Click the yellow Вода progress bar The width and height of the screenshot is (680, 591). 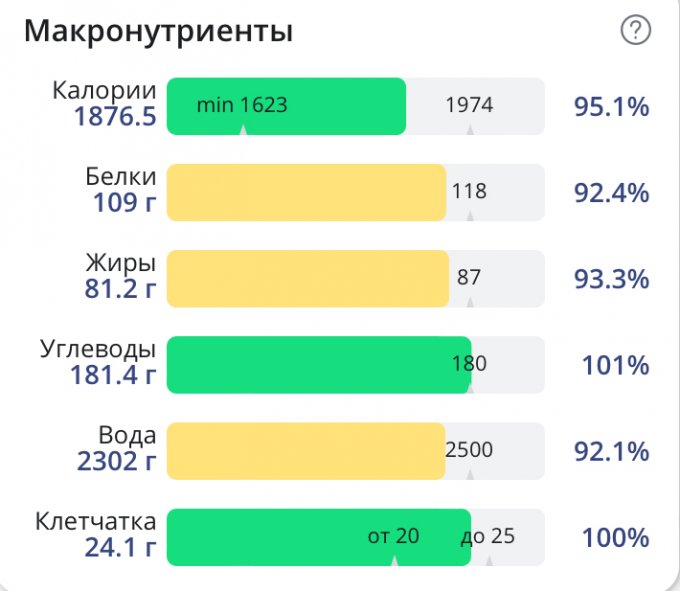pyautogui.click(x=306, y=451)
